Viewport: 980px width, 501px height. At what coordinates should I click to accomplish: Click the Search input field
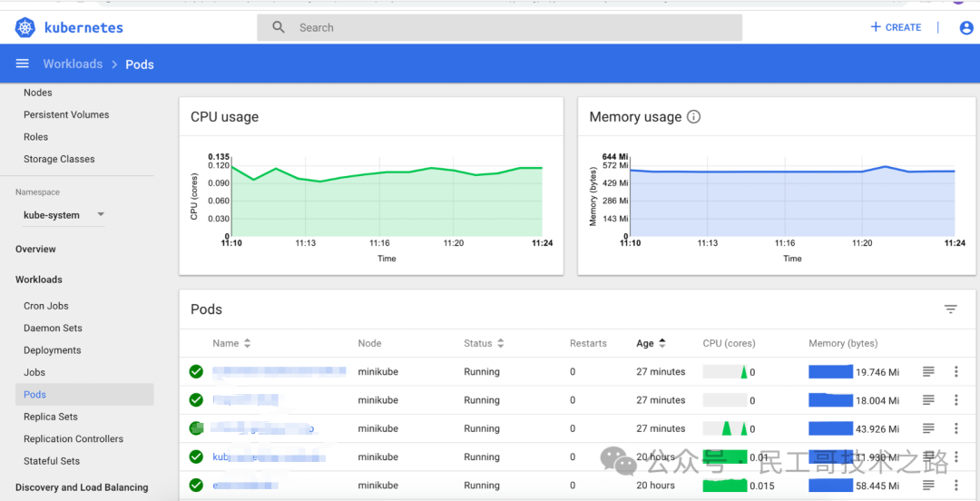click(x=499, y=27)
